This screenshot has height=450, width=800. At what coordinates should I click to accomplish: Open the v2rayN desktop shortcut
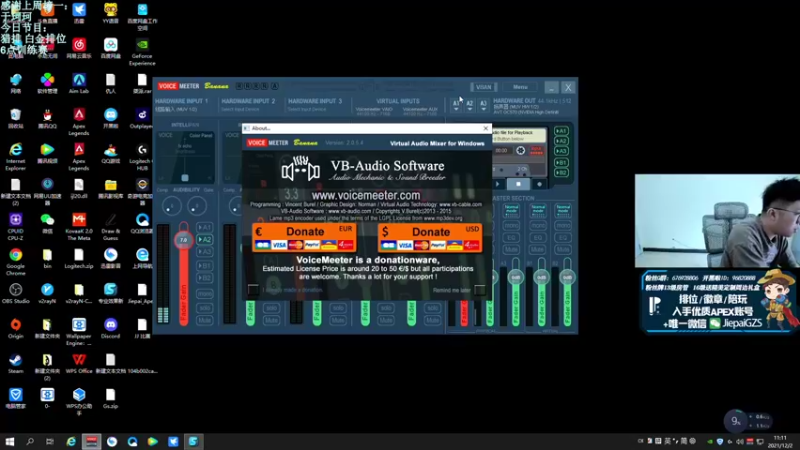(47, 293)
